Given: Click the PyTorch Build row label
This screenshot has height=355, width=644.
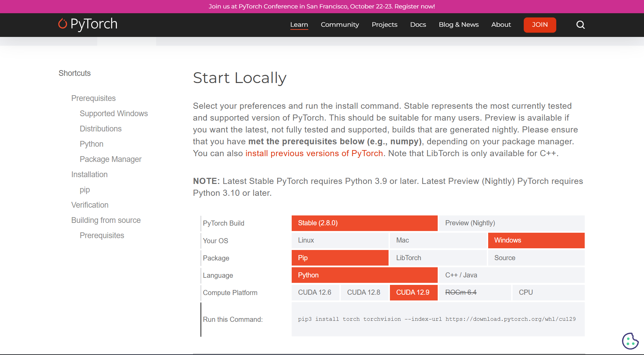Looking at the screenshot, I should pyautogui.click(x=224, y=223).
